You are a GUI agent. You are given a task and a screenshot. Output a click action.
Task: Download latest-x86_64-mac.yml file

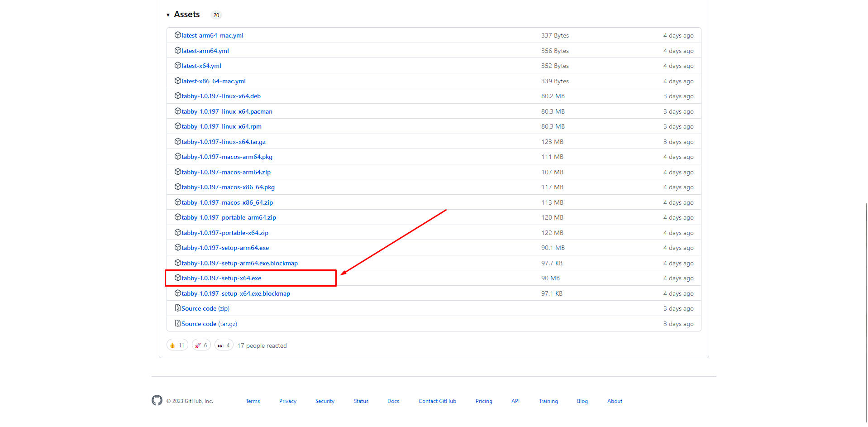point(214,81)
